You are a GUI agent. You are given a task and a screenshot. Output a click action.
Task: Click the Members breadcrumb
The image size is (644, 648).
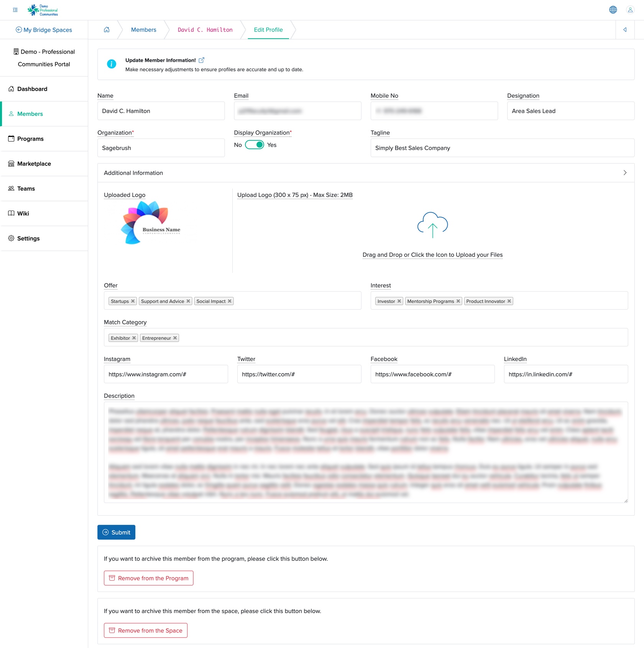point(144,30)
